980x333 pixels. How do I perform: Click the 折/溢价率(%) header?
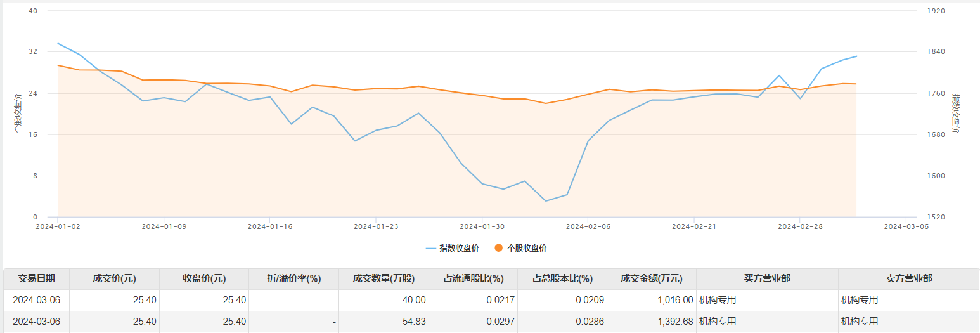[294, 278]
